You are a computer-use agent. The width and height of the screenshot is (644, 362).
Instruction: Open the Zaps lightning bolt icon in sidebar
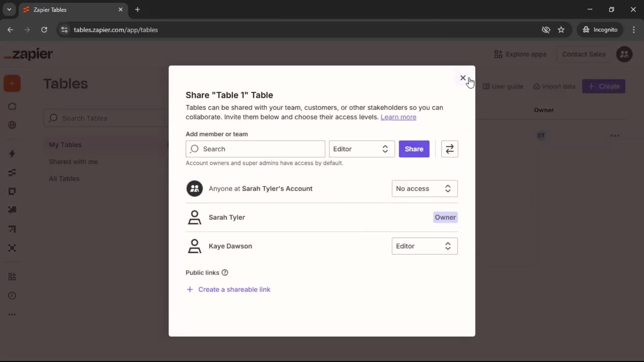(x=12, y=154)
